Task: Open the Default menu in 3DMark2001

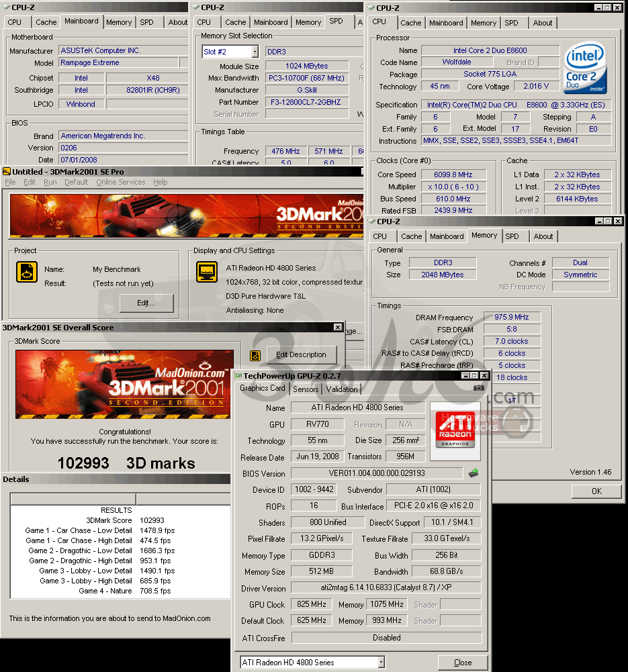Action: [x=77, y=182]
